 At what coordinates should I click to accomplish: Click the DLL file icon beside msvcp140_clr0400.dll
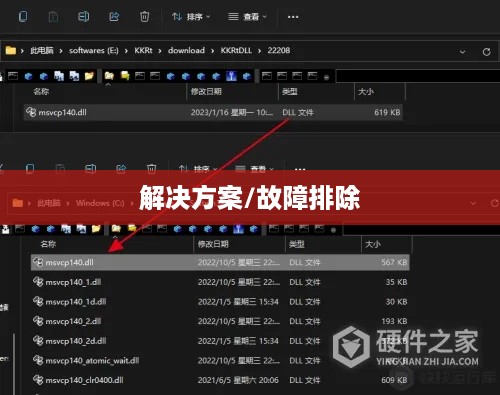coord(38,380)
